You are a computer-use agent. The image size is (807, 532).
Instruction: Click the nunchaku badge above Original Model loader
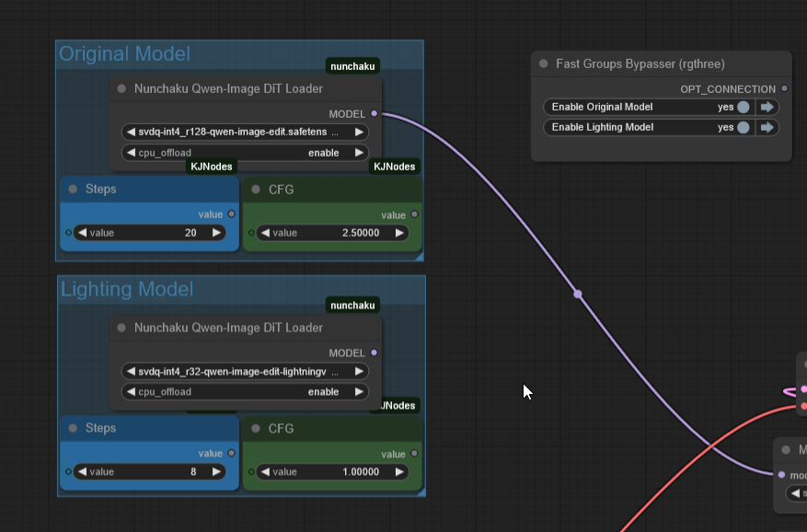(352, 66)
